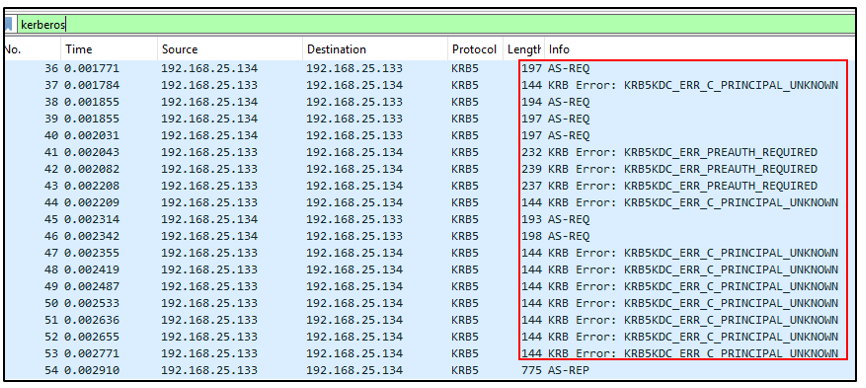Select packet 48 at time 0.002419

[x=430, y=270]
